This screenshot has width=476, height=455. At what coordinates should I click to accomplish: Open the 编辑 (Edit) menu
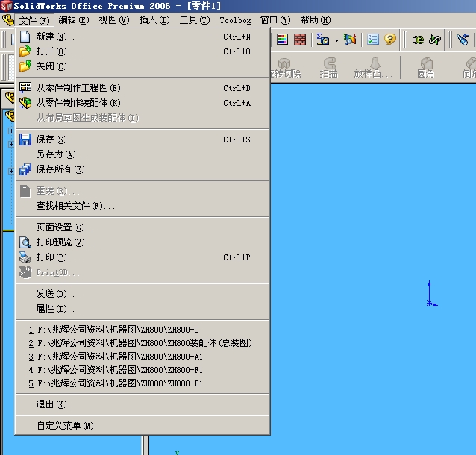point(74,20)
